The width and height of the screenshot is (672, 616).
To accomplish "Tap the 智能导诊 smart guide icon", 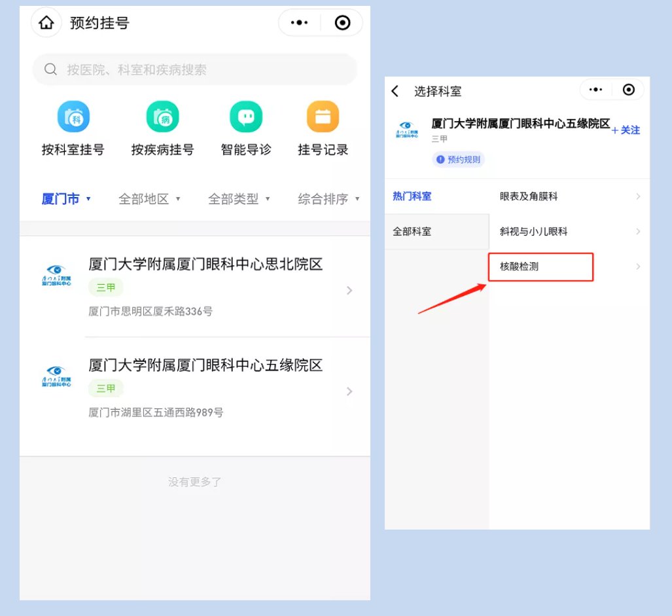I will click(246, 118).
